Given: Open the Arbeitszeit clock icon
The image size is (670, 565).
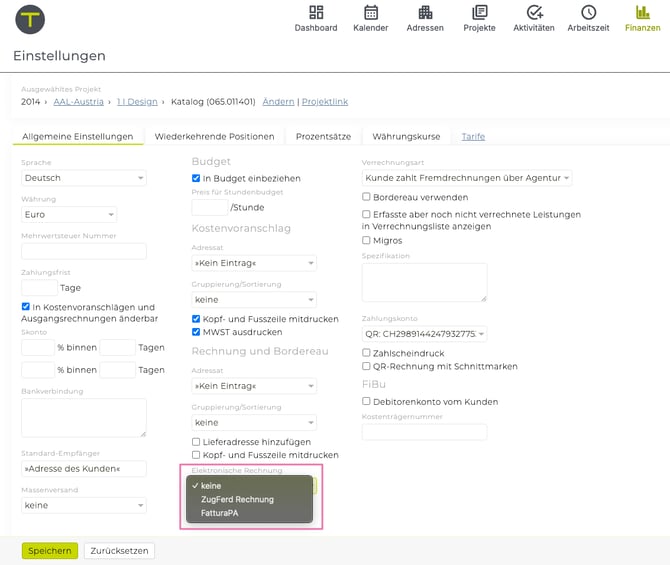Looking at the screenshot, I should click(588, 13).
